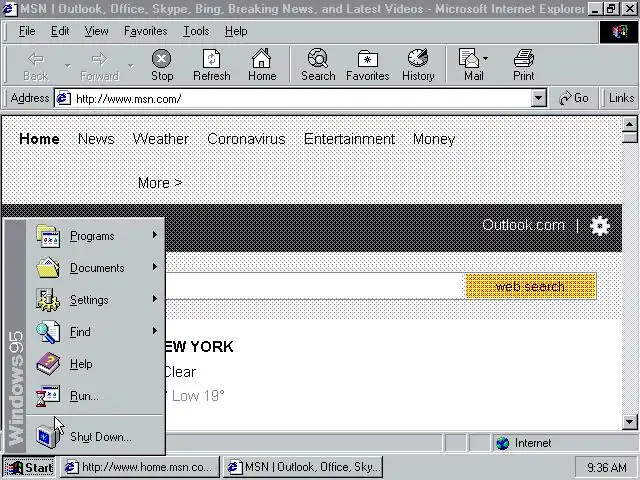This screenshot has width=640, height=480.
Task: Click the scrollbar down arrow
Action: (629, 422)
